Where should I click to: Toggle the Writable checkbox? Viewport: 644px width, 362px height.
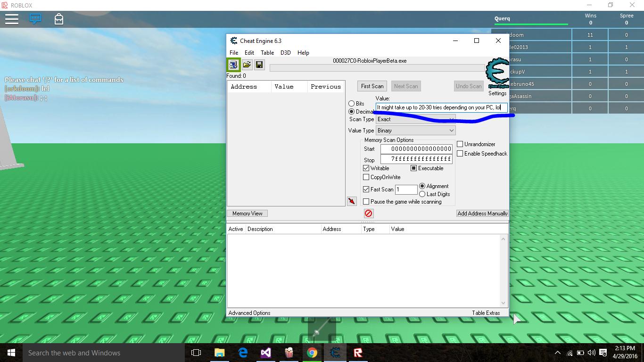366,168
